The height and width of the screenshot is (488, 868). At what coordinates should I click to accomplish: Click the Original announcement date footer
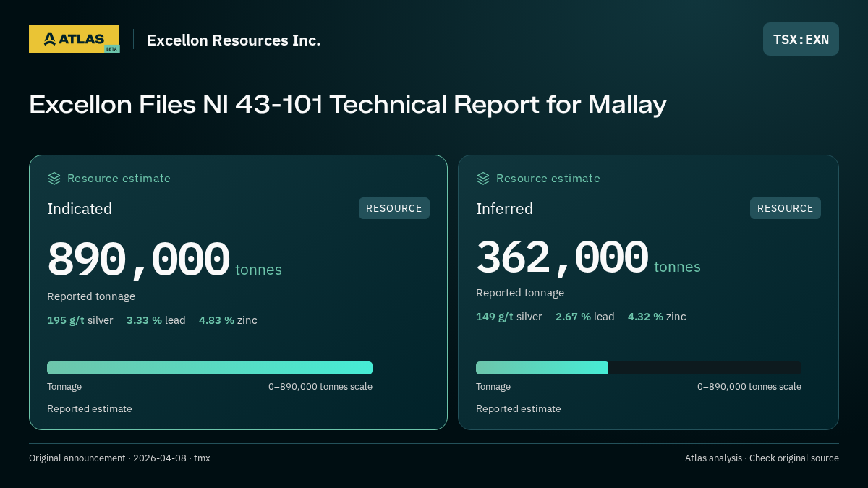119,458
